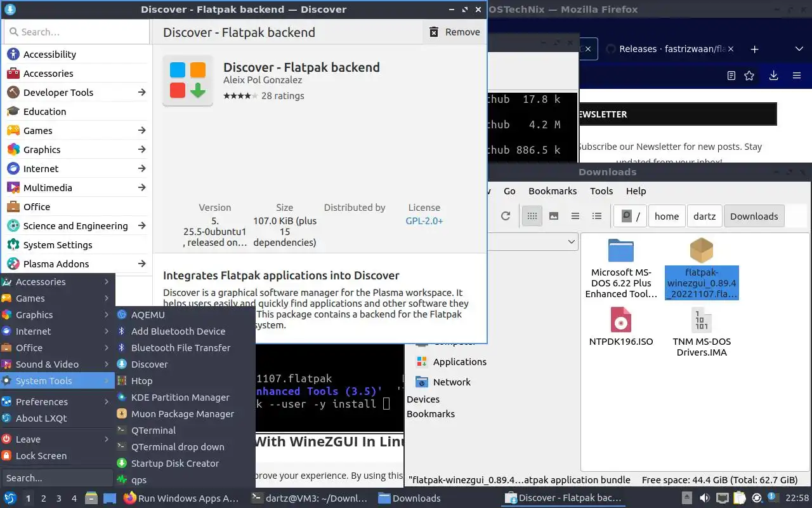The height and width of the screenshot is (508, 812).
Task: Select Accessibility category in Discover
Action: (76, 55)
